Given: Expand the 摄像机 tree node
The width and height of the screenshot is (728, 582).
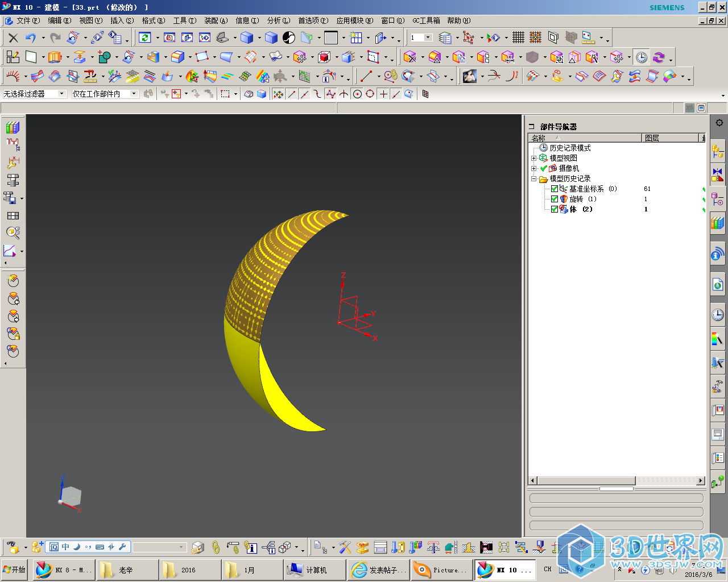Looking at the screenshot, I should (533, 168).
